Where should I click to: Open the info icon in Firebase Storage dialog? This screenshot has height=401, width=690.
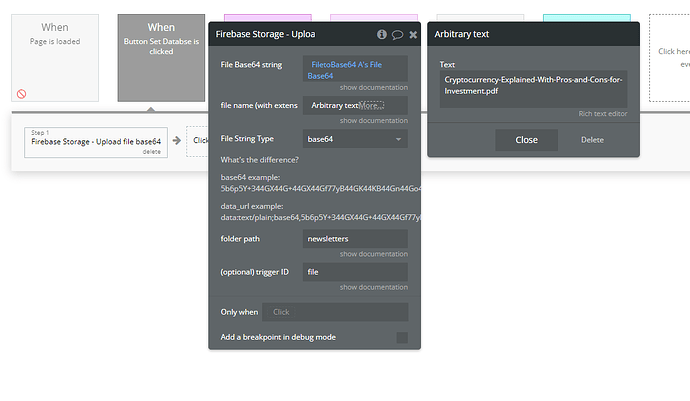coord(382,34)
